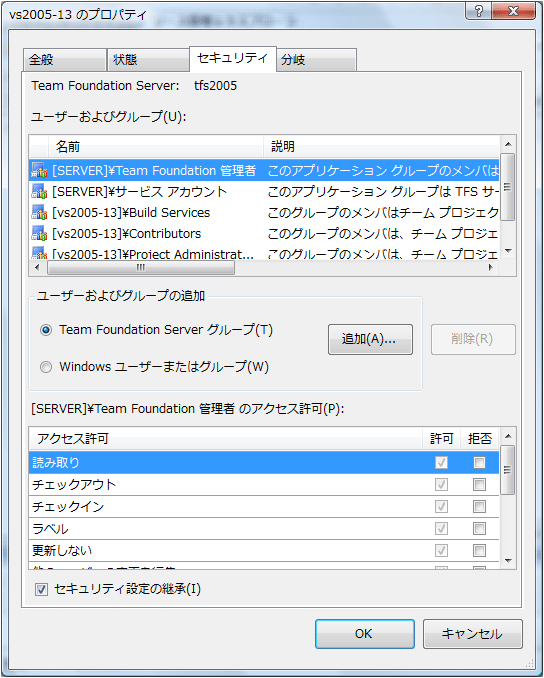Check the 拒否 box for チェックアウト
This screenshot has width=544, height=678.
[479, 484]
